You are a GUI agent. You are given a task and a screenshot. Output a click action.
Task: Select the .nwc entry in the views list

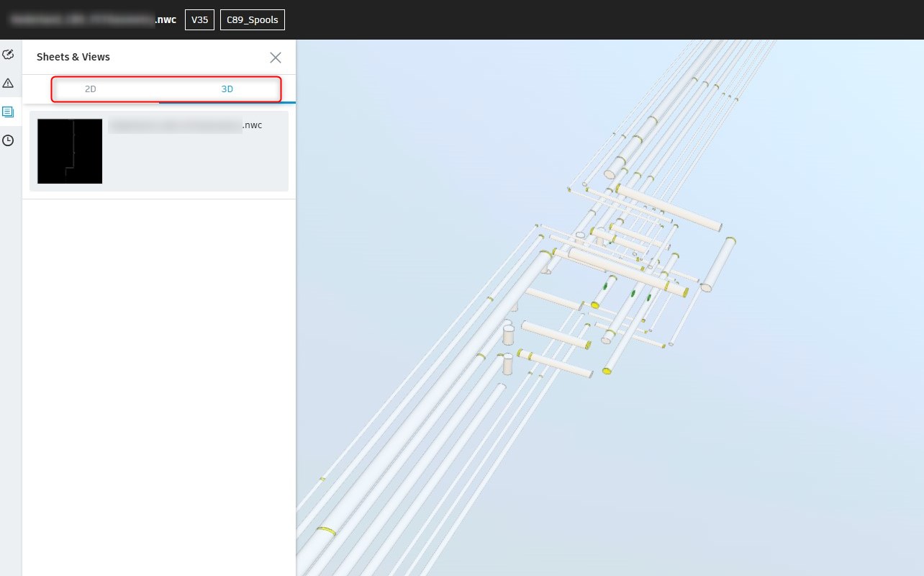click(184, 125)
